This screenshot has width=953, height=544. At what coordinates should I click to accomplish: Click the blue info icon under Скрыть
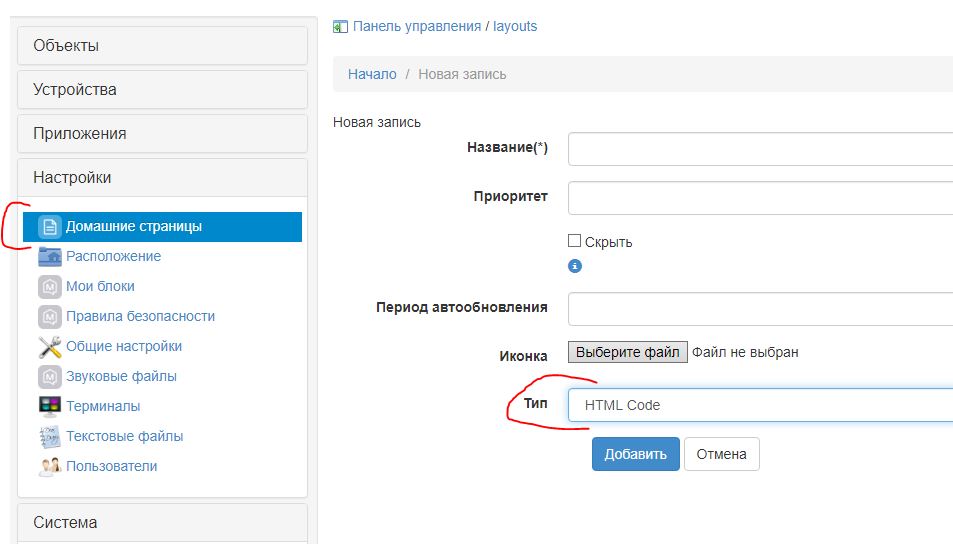point(574,266)
